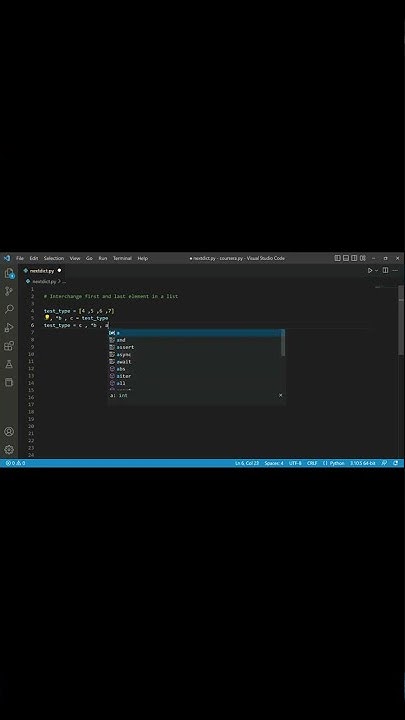Click the lightbulb code action on line 5
The height and width of the screenshot is (720, 405).
47,318
